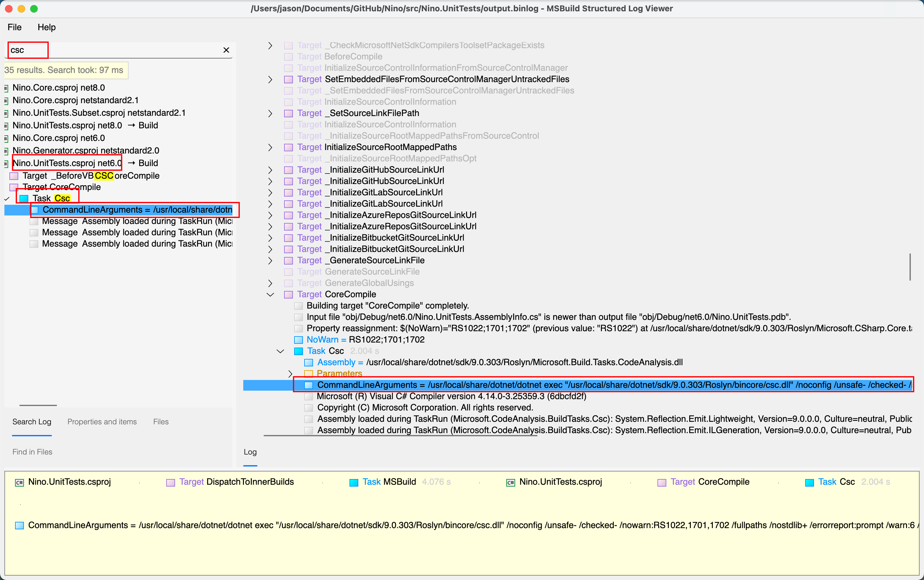924x580 pixels.
Task: Click the project icon of Nino.Core.csproj netstandard2.1
Action: click(6, 101)
